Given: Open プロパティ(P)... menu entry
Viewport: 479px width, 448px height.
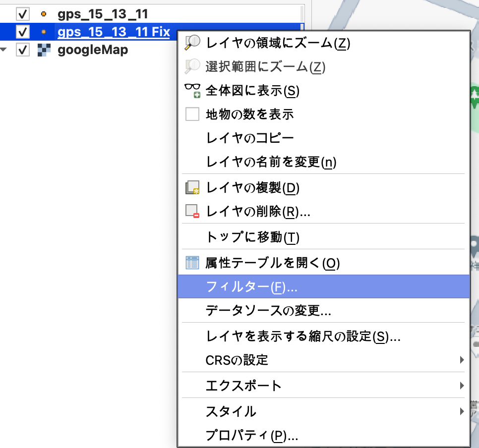Looking at the screenshot, I should 324,436.
